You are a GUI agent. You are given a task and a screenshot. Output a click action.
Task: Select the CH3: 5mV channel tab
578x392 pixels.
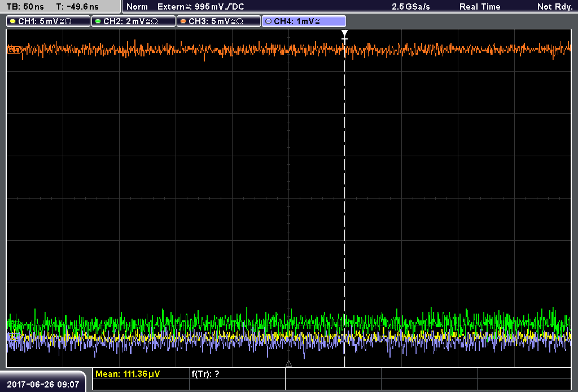click(x=218, y=21)
